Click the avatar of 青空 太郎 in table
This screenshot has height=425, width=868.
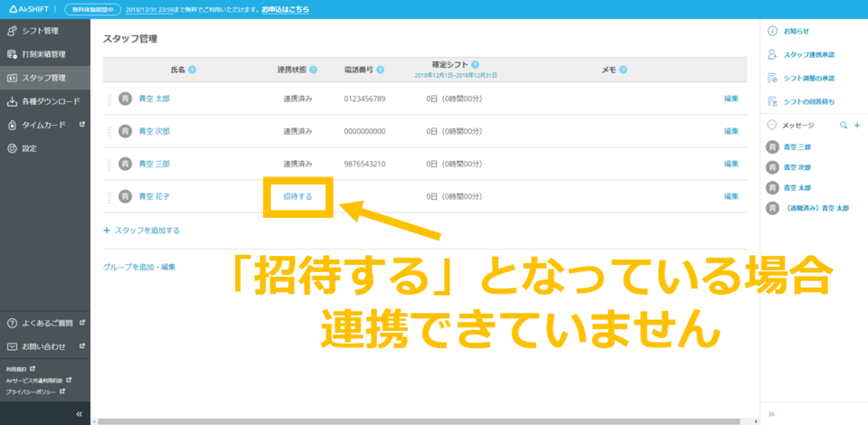127,99
